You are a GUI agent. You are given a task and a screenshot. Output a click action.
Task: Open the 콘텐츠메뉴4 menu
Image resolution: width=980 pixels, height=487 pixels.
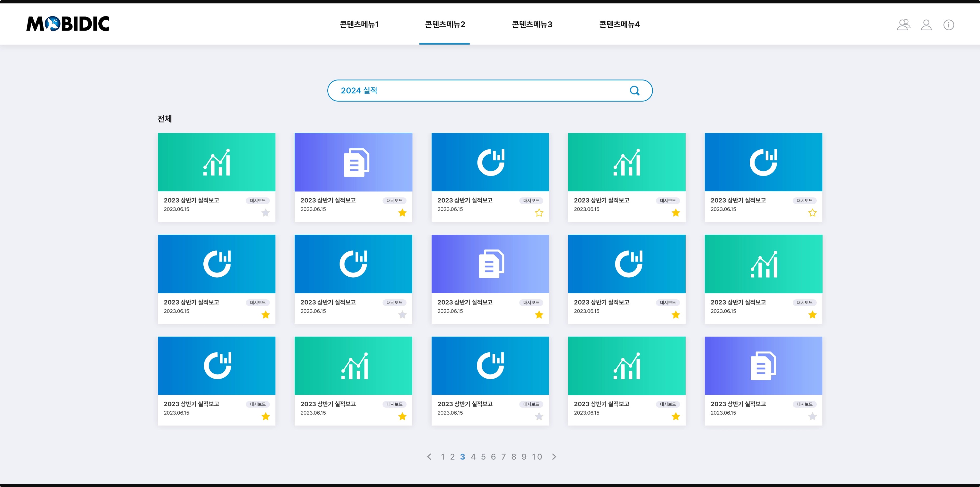click(619, 24)
